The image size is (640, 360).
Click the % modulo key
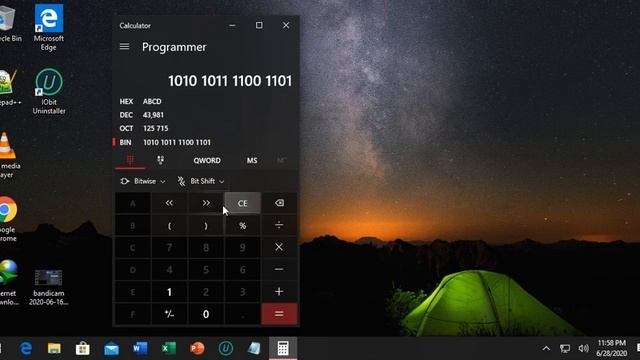pyautogui.click(x=242, y=225)
